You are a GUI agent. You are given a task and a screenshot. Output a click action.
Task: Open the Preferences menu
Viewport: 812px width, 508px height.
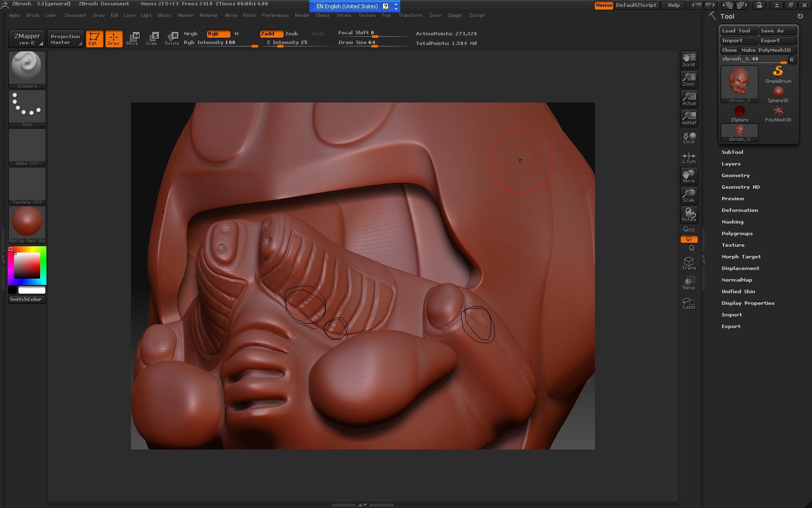(x=275, y=15)
